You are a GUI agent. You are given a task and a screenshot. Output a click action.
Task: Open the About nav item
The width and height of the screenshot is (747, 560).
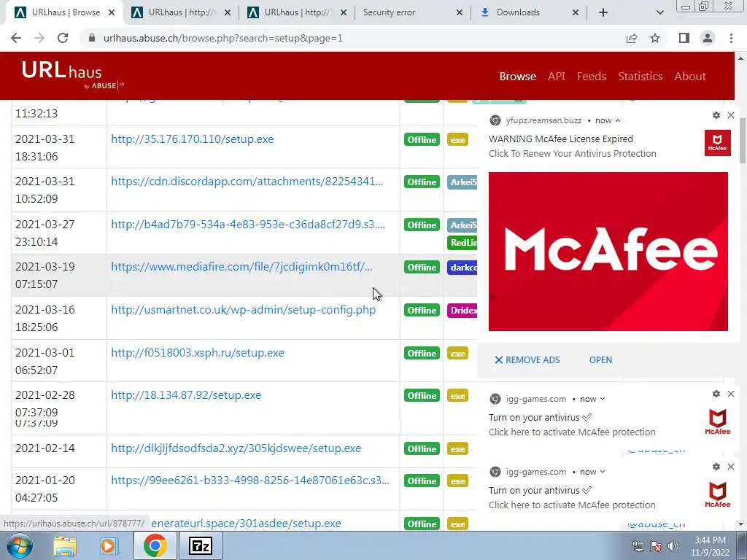(x=690, y=76)
